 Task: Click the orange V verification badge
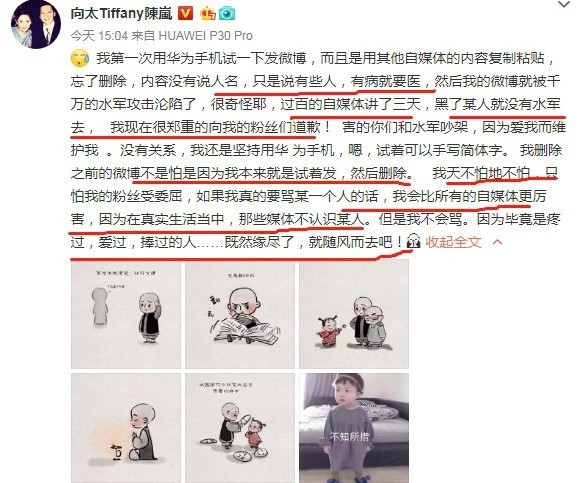185,14
